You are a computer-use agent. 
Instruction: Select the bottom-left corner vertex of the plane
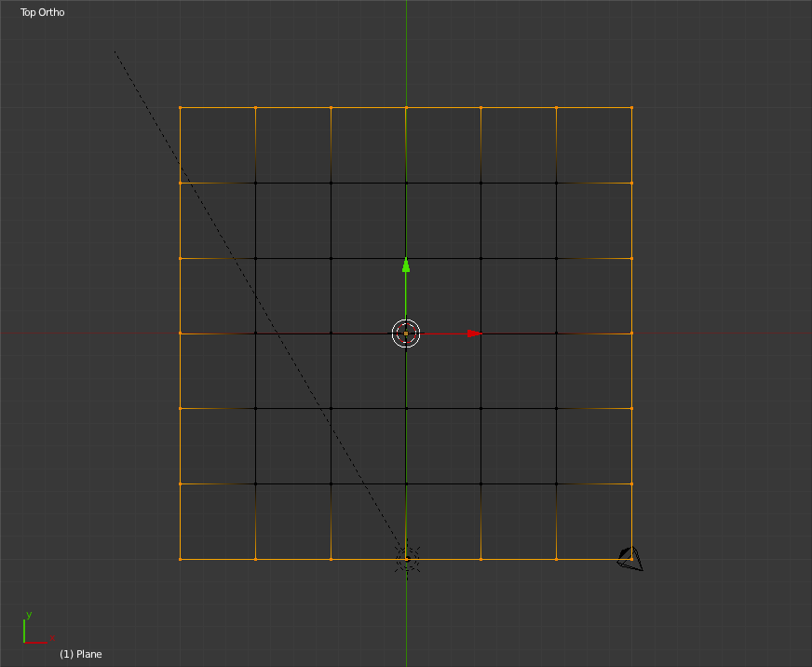click(181, 559)
